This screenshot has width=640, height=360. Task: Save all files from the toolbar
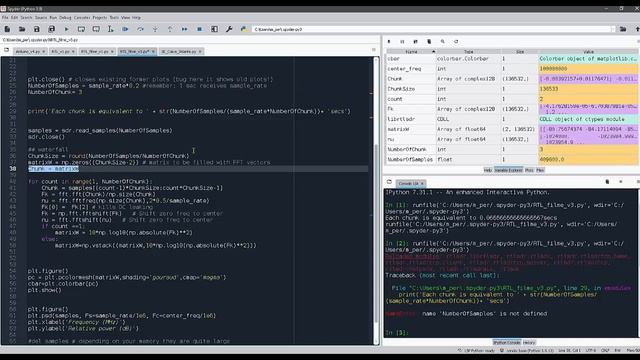[x=51, y=29]
